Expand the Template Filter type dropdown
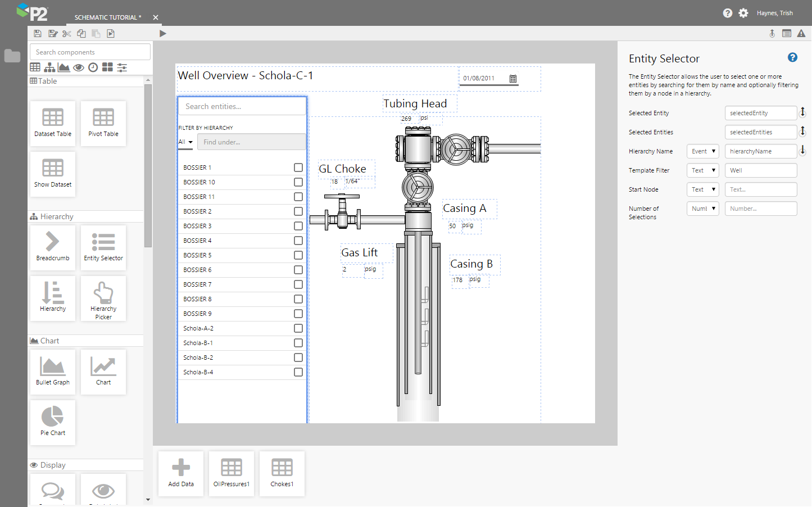Image resolution: width=812 pixels, height=507 pixels. (702, 170)
